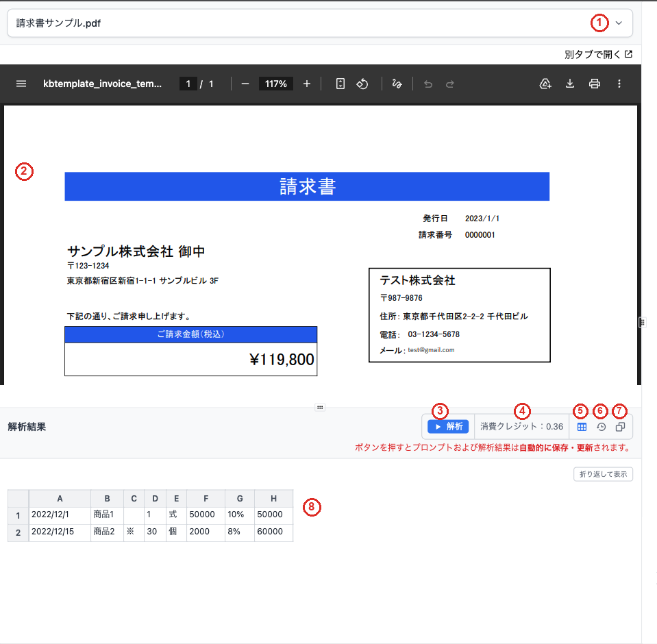
Task: Select column A header in results table
Action: click(x=60, y=498)
